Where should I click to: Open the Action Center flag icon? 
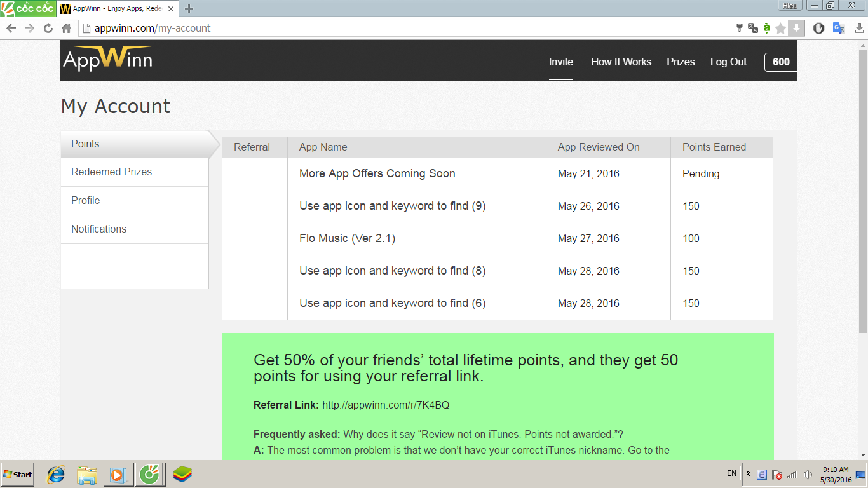[777, 475]
